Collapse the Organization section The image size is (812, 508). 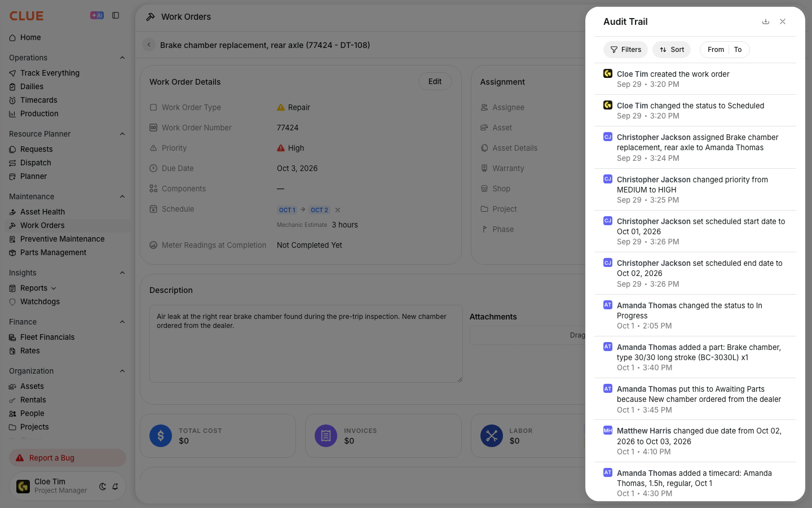pos(122,371)
